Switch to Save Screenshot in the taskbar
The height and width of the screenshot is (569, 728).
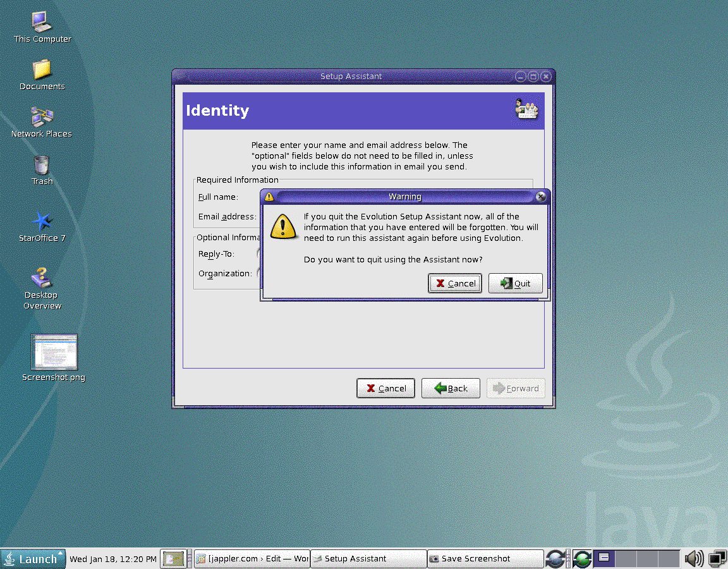pos(485,559)
